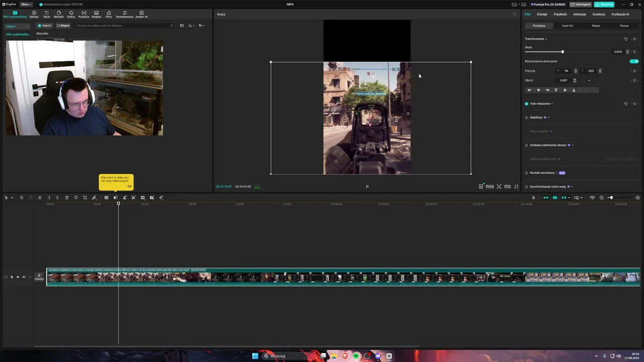This screenshot has width=644, height=362.
Task: Click the Eksportuj button
Action: coord(604,5)
